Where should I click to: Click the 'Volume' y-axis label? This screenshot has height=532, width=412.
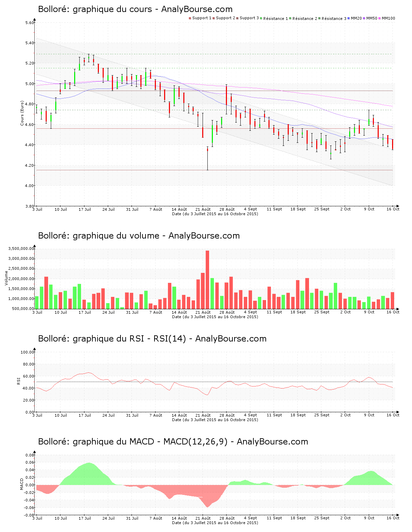point(6,278)
